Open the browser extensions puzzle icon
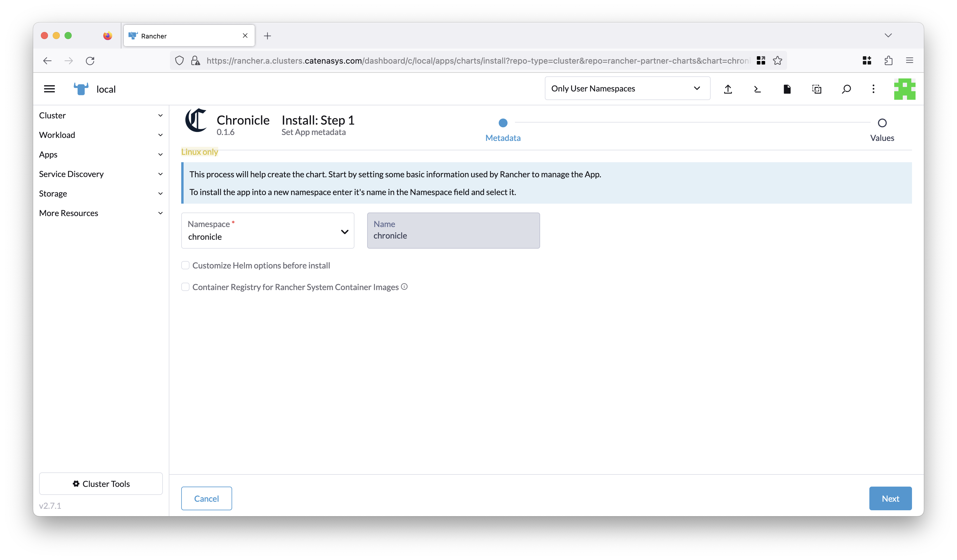The image size is (957, 560). click(888, 60)
